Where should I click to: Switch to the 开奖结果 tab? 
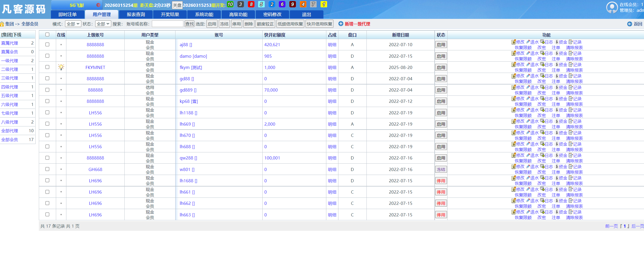170,14
